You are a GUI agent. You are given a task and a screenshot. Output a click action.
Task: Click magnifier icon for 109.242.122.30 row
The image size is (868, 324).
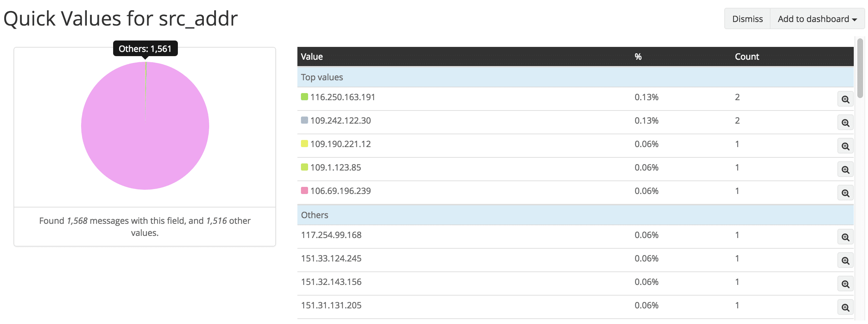pyautogui.click(x=845, y=123)
